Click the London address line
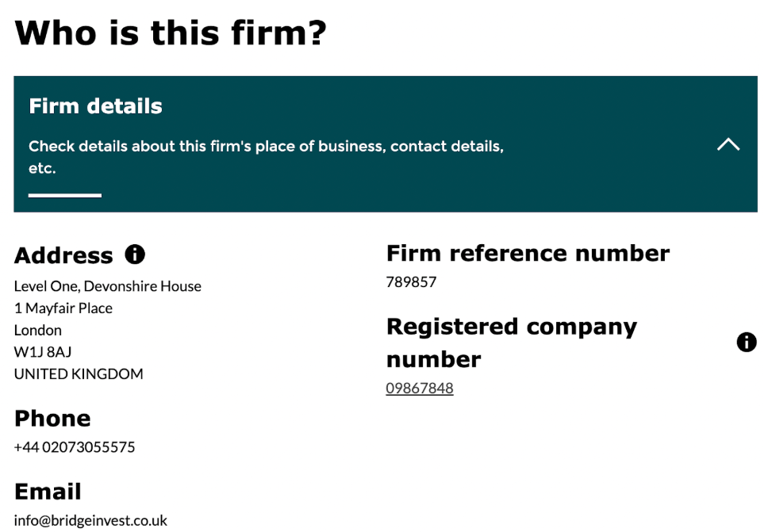Image resolution: width=768 pixels, height=532 pixels. click(x=38, y=330)
